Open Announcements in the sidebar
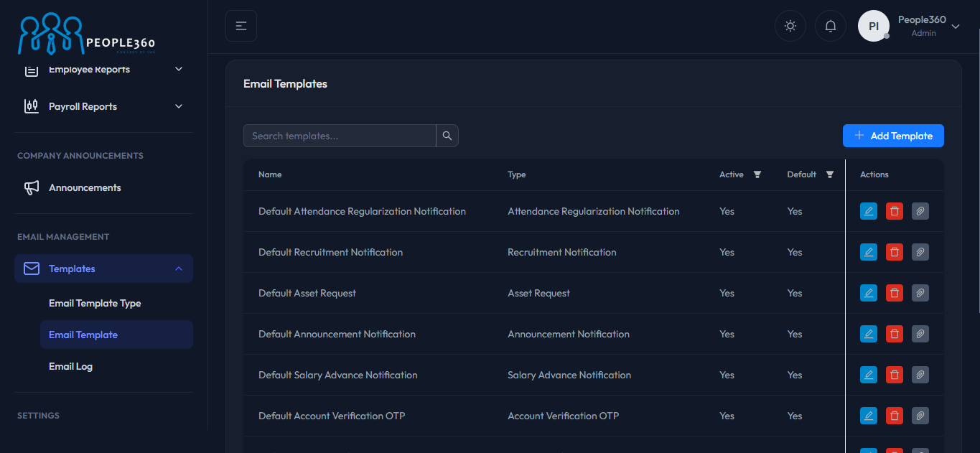The height and width of the screenshot is (453, 980). pos(85,187)
